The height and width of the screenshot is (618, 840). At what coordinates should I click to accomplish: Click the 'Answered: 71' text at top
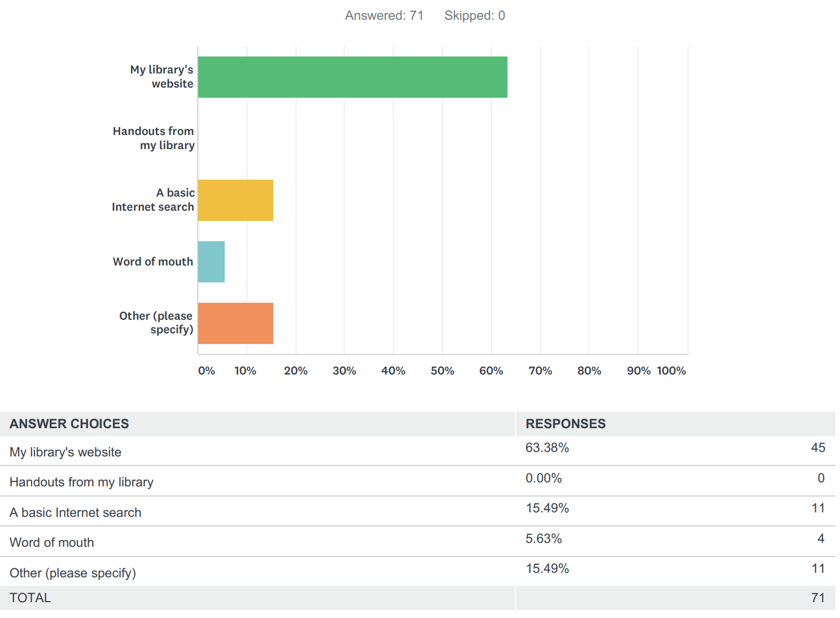(x=384, y=16)
